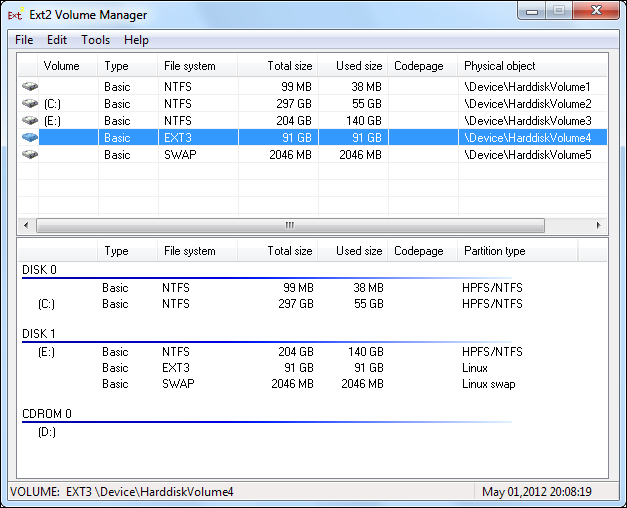
Task: Click the 140 GB used size in top list
Action: [364, 121]
